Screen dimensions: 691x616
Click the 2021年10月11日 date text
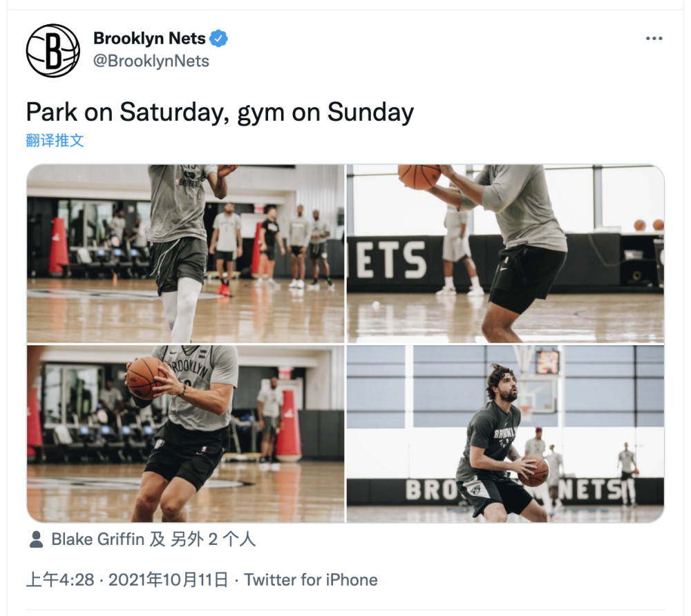point(169,580)
